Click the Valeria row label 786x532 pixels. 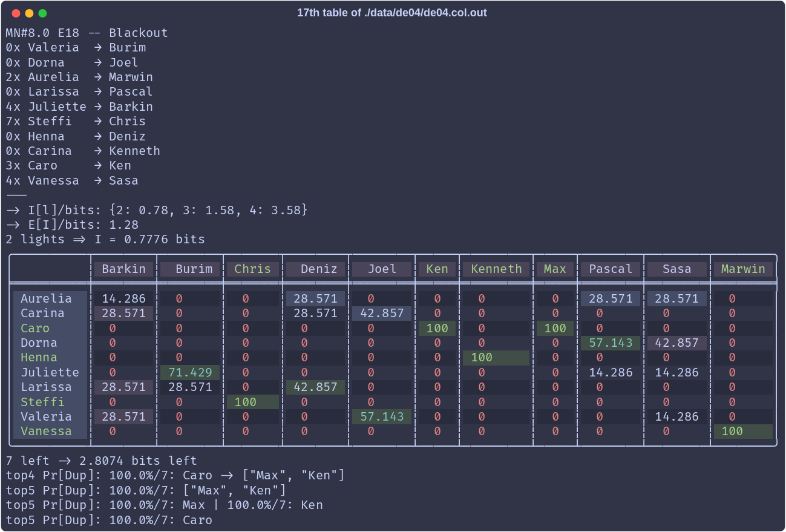pos(50,416)
